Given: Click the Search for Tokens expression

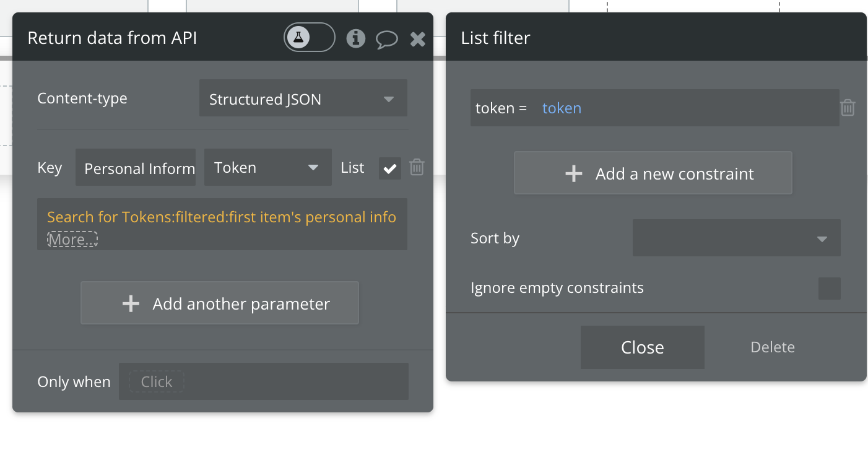Looking at the screenshot, I should [x=221, y=217].
